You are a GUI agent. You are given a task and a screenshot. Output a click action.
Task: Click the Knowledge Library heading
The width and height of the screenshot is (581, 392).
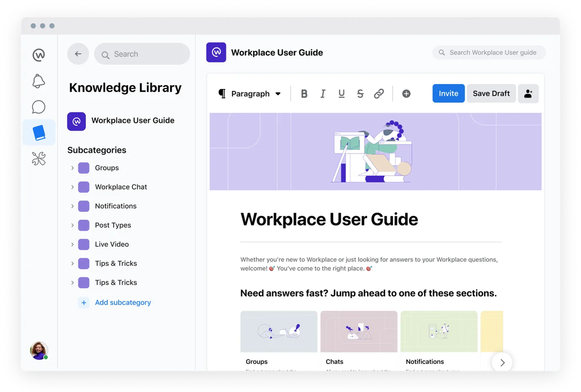pyautogui.click(x=125, y=88)
